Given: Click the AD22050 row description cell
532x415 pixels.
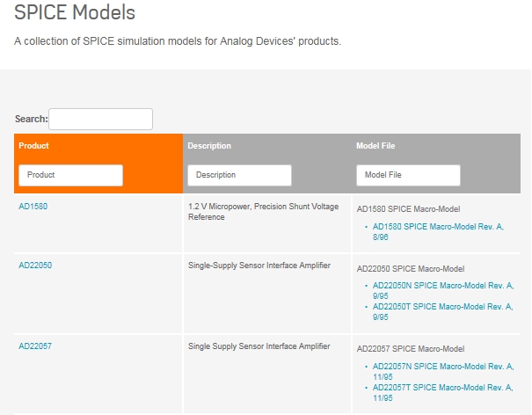Looking at the screenshot, I should pyautogui.click(x=259, y=266).
